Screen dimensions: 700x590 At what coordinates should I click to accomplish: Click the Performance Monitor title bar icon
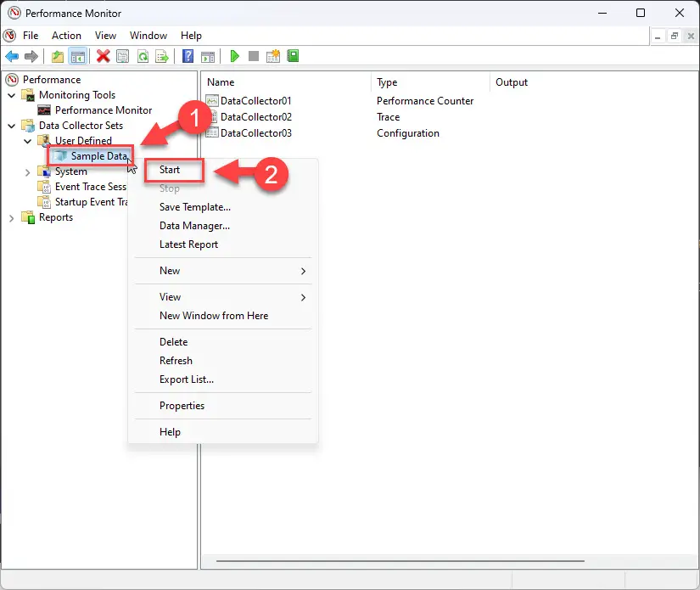[14, 13]
